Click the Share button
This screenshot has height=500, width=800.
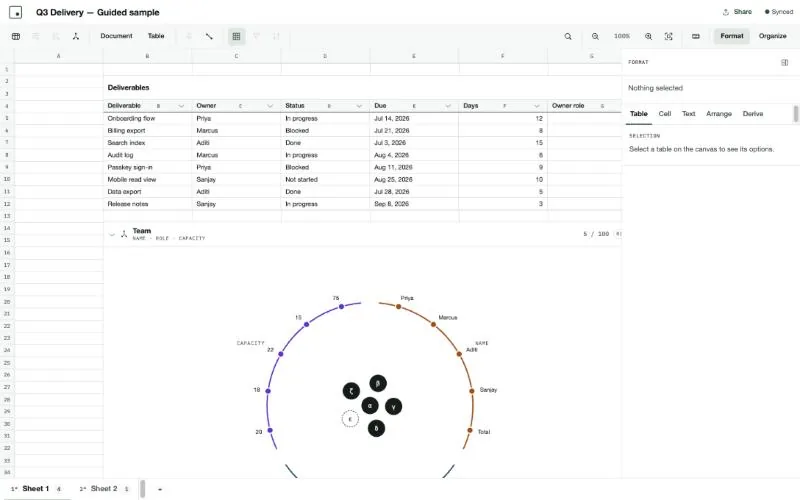(x=737, y=12)
